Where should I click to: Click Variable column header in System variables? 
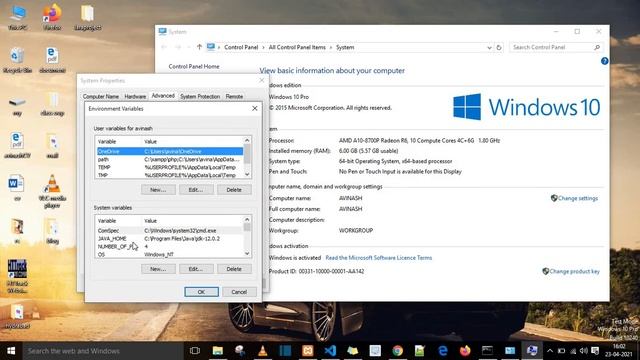(x=118, y=221)
